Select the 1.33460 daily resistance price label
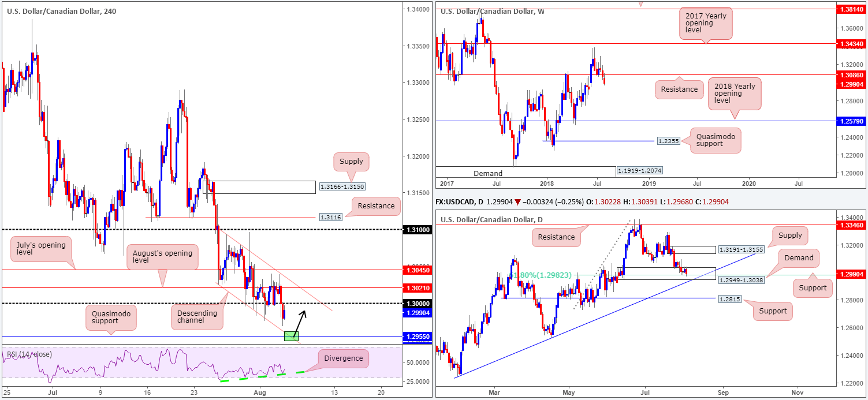 [x=851, y=225]
